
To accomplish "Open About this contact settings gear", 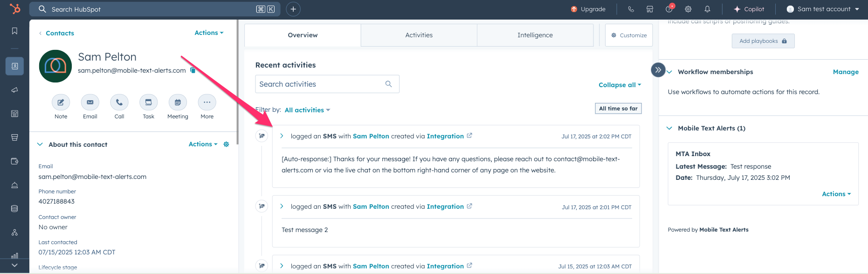I will click(x=226, y=144).
